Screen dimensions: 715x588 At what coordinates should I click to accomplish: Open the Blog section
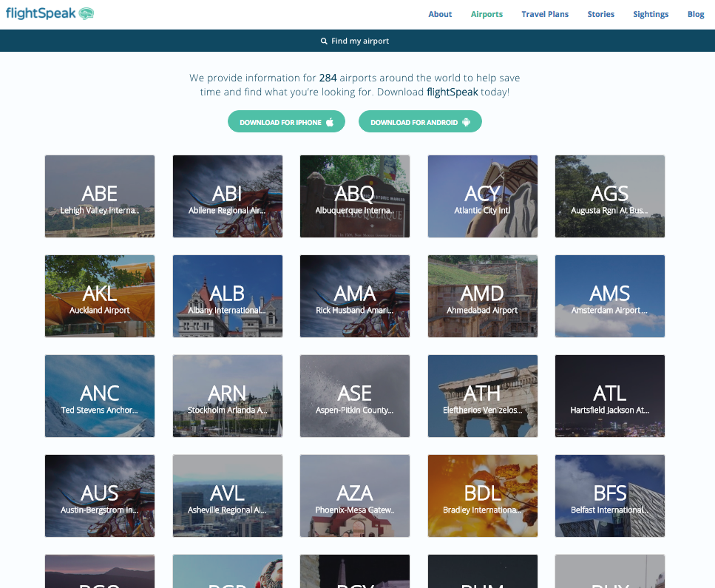pos(696,14)
